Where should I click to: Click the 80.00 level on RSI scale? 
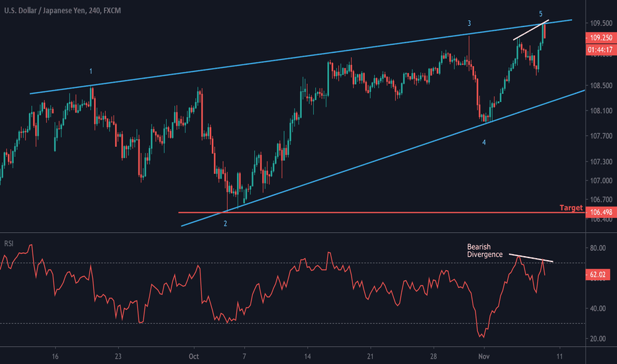(x=599, y=248)
